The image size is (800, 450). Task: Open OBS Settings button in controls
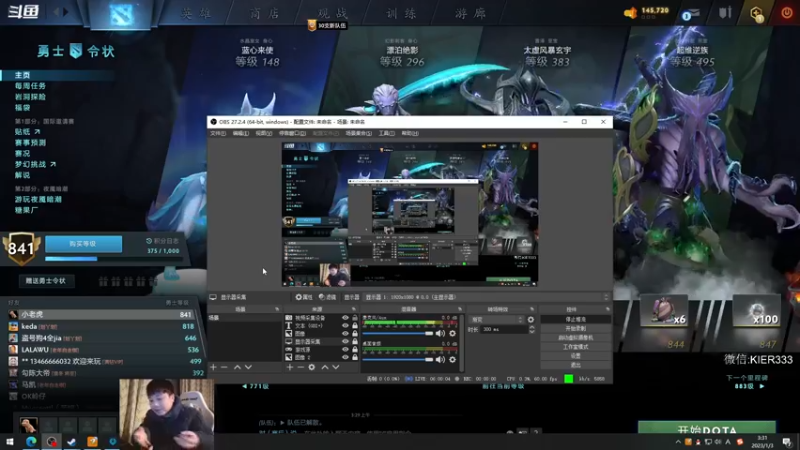[x=576, y=356]
